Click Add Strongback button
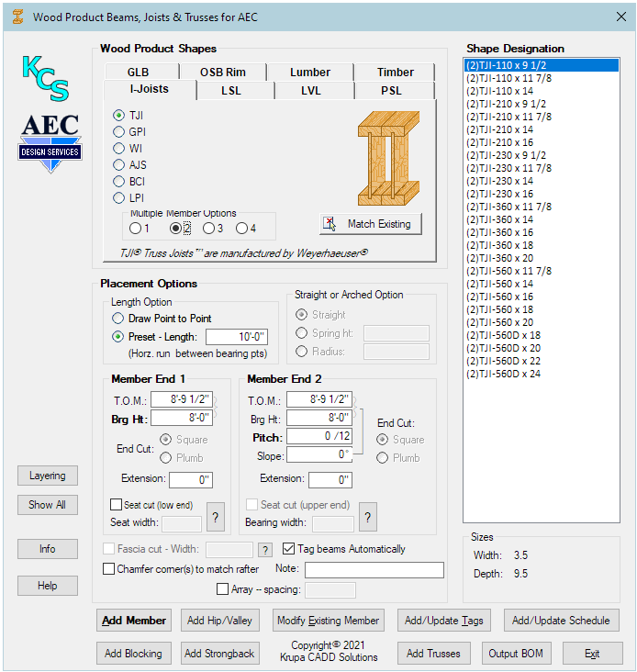This screenshot has height=672, width=637. click(219, 653)
